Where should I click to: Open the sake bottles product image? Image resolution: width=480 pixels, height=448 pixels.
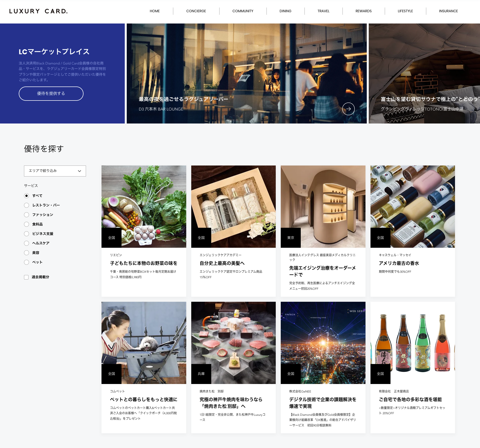tap(412, 343)
